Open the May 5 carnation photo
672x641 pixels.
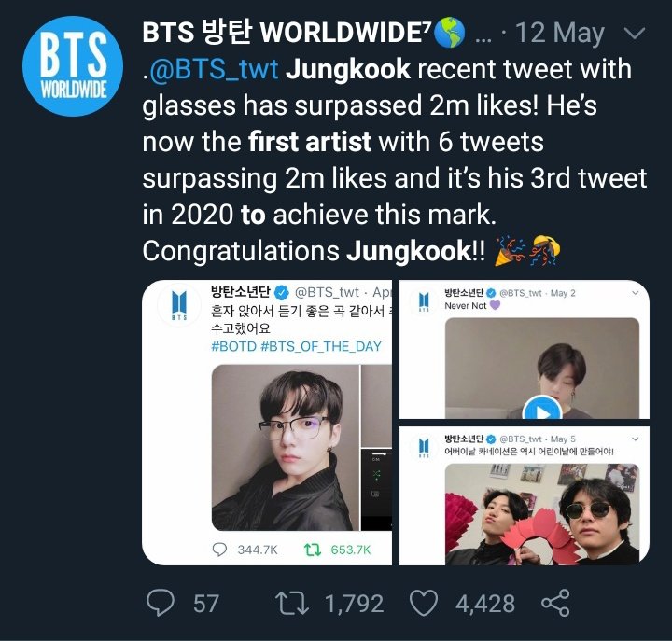coord(542,511)
